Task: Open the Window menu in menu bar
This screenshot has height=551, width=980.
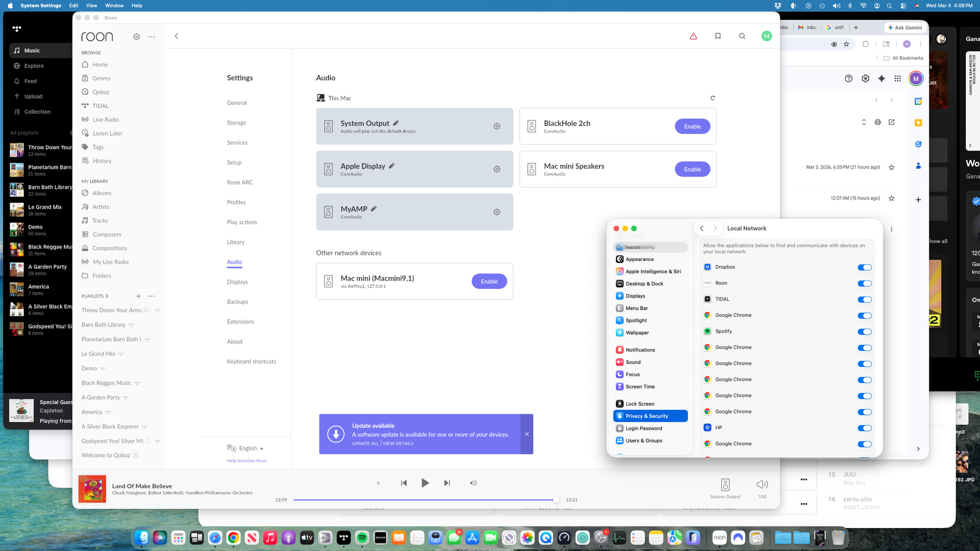Action: (x=114, y=6)
